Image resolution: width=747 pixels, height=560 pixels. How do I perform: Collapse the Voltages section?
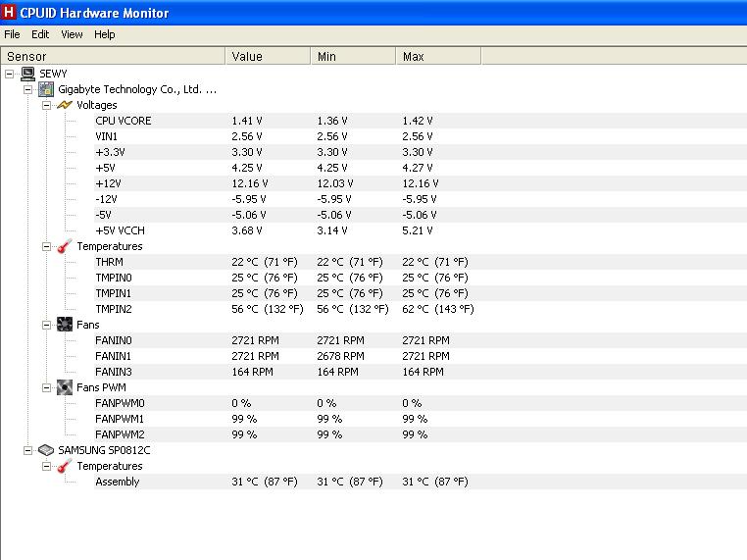[46, 105]
